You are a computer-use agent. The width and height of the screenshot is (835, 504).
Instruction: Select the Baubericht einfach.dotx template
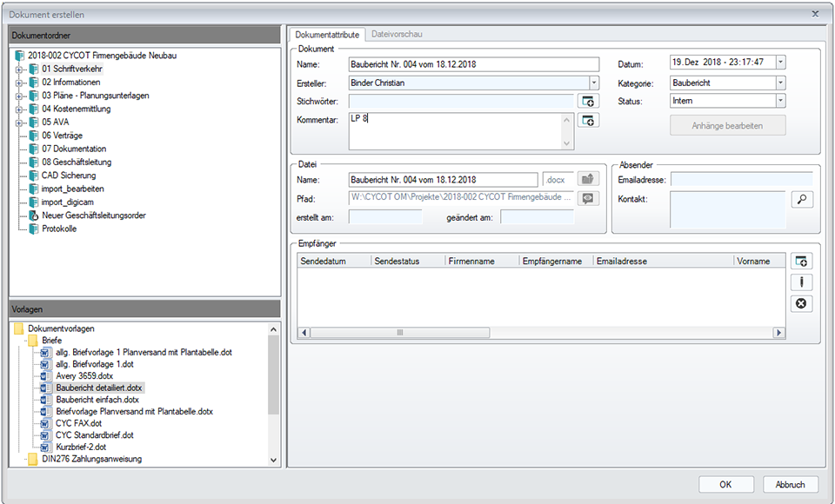pos(97,400)
